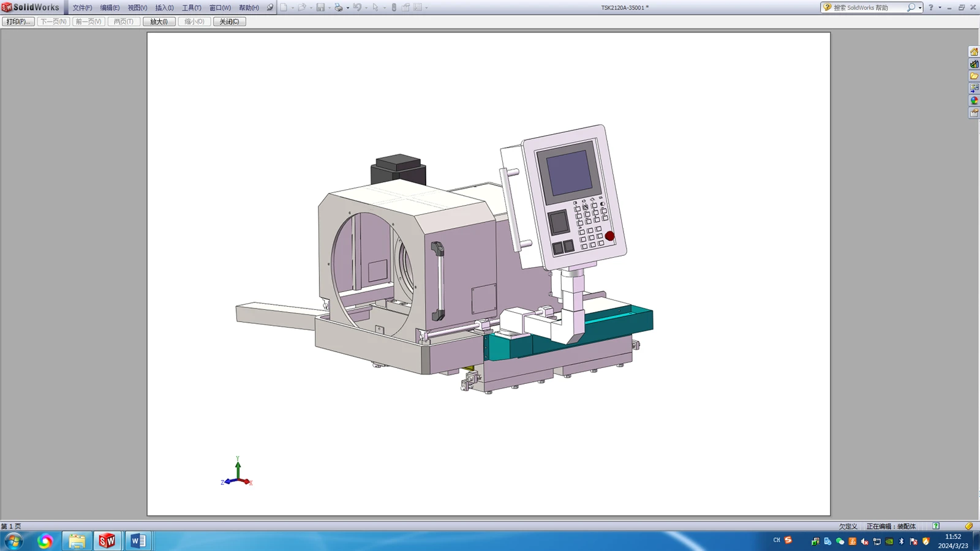Open the Appearances color ball panel
The image size is (980, 551).
pos(974,101)
